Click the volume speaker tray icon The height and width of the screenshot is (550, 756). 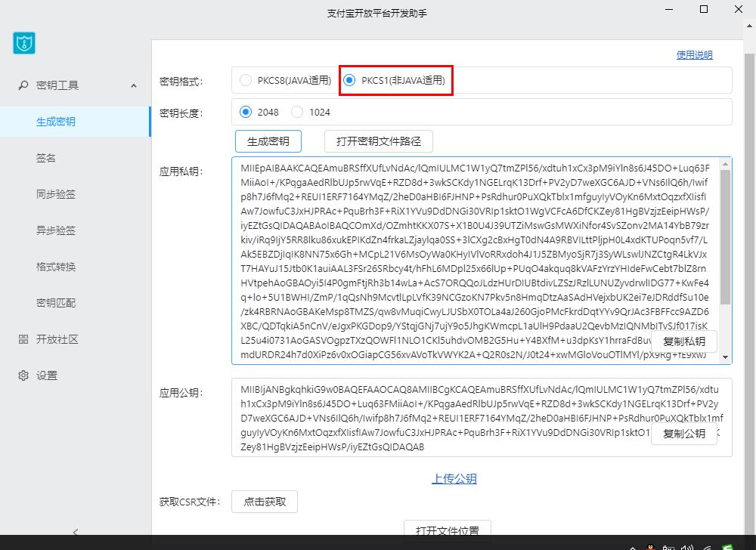tap(686, 547)
